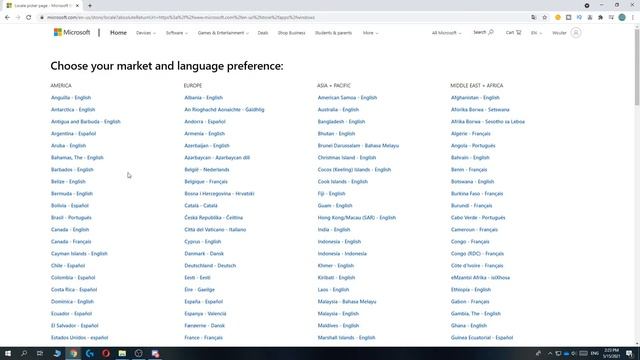Open the Windows Start button
Viewport: 640px width, 360px height.
pos(8,353)
